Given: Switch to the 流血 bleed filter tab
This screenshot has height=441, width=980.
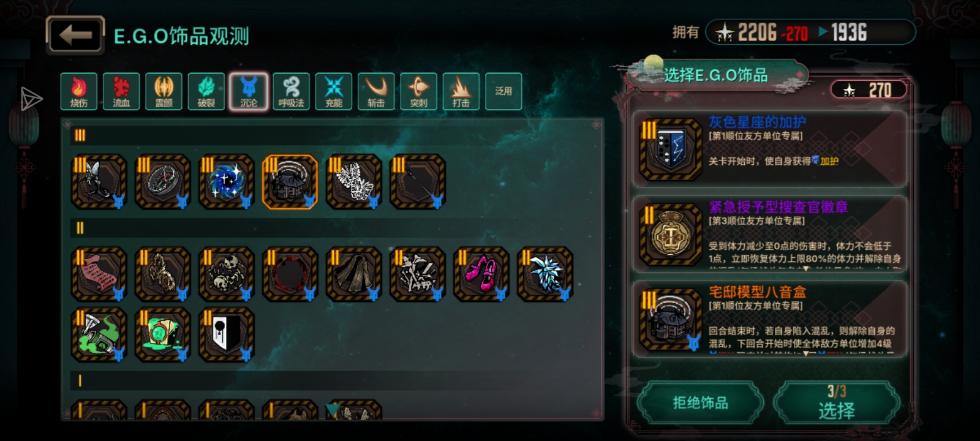Looking at the screenshot, I should [121, 91].
